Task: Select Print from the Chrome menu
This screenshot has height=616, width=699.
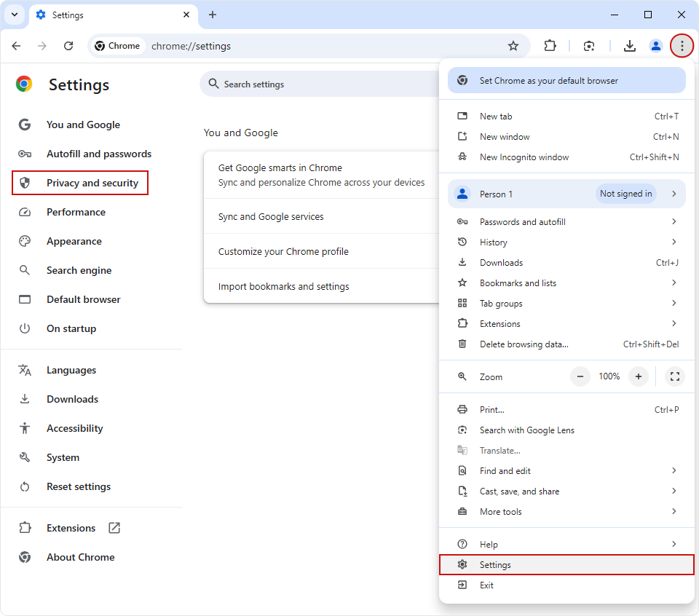Action: 566,410
